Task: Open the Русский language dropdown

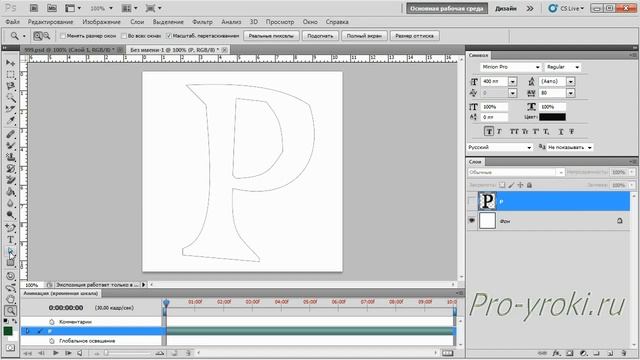Action: 500,147
